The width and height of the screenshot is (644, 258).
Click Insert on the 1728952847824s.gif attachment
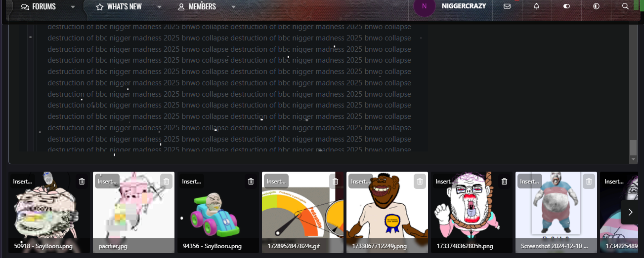(x=276, y=182)
